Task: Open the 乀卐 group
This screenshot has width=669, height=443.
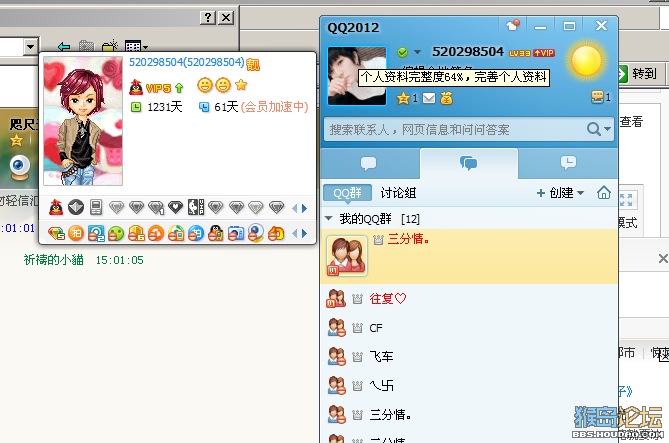Action: 468,386
